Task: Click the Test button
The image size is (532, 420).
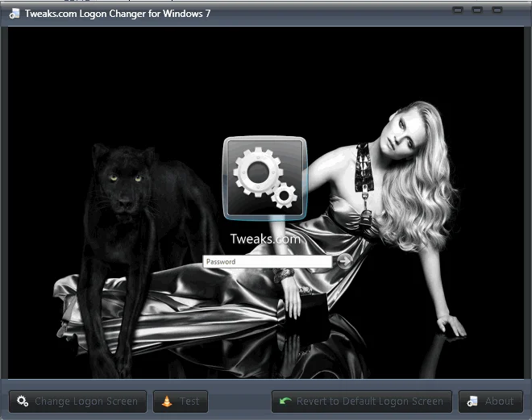Action: (x=181, y=401)
